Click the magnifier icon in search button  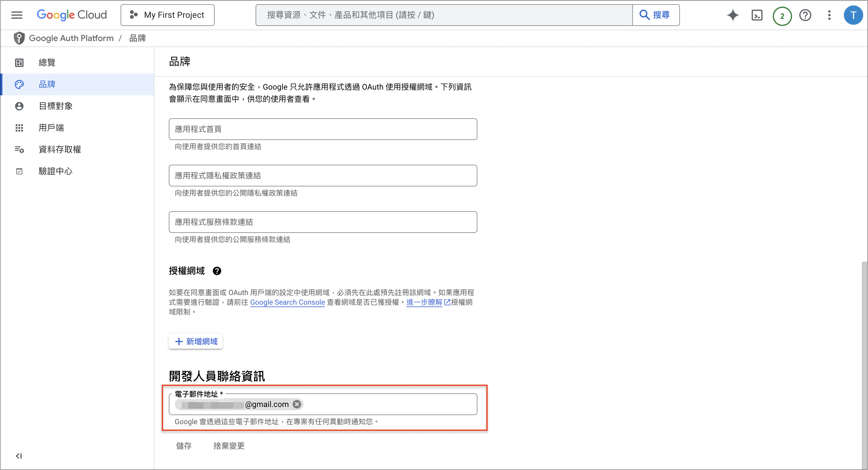pos(644,15)
